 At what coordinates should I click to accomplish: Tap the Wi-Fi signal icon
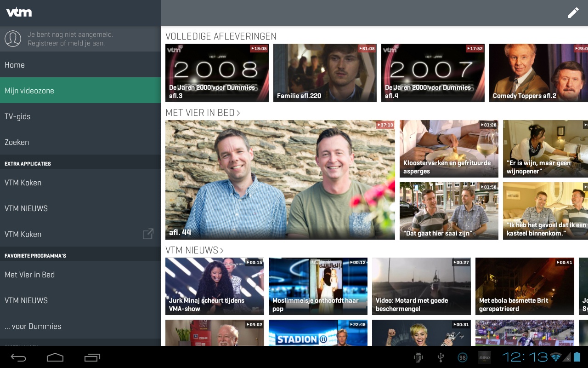pyautogui.click(x=556, y=357)
